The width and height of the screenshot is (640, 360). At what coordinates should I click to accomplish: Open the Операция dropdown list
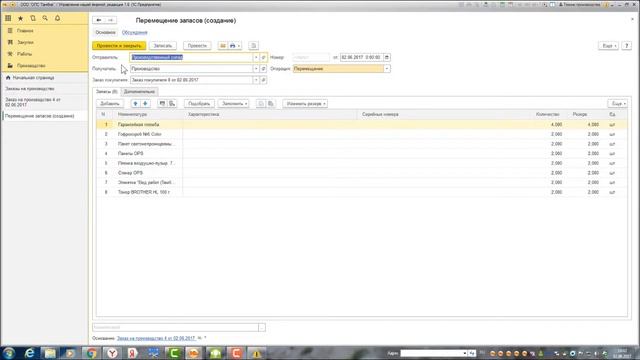point(387,69)
